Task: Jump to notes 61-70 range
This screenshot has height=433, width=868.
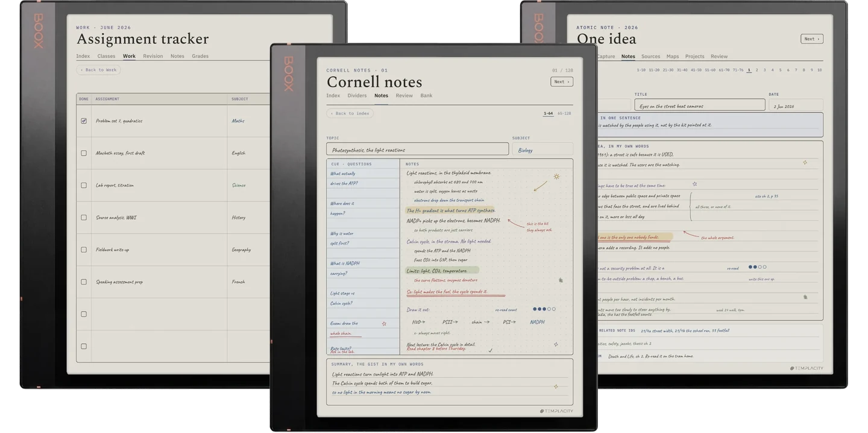Action: (724, 70)
